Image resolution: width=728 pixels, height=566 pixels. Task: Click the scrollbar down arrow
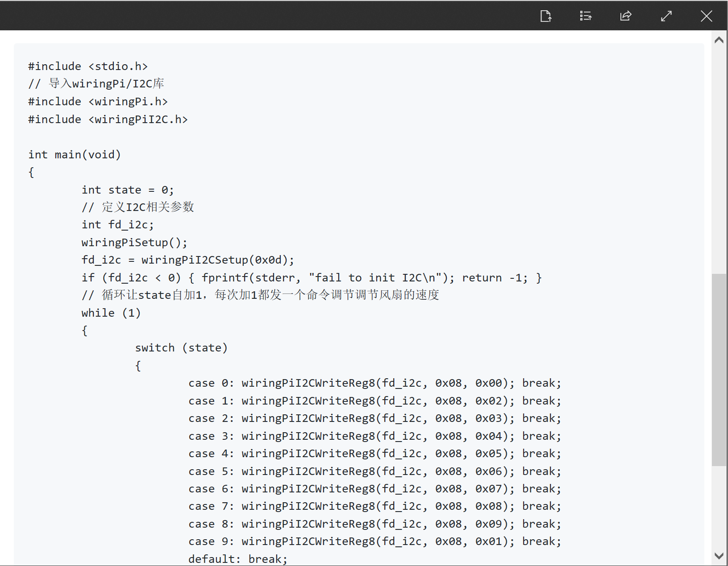(x=719, y=557)
